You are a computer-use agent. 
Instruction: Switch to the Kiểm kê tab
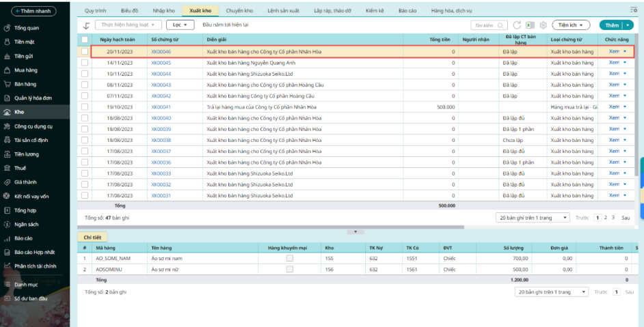click(374, 11)
